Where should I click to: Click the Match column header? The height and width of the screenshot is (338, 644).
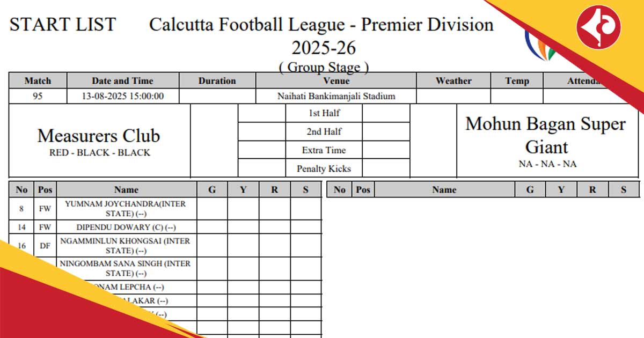point(38,81)
